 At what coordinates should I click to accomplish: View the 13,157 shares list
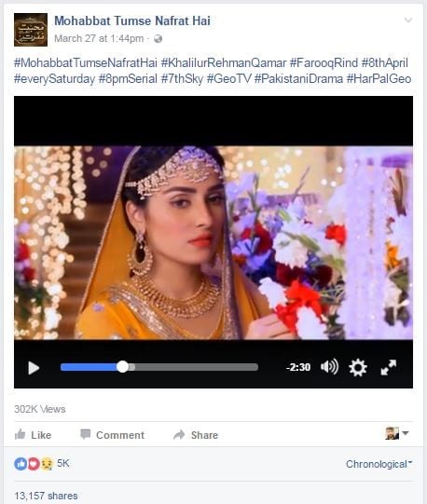click(x=46, y=496)
